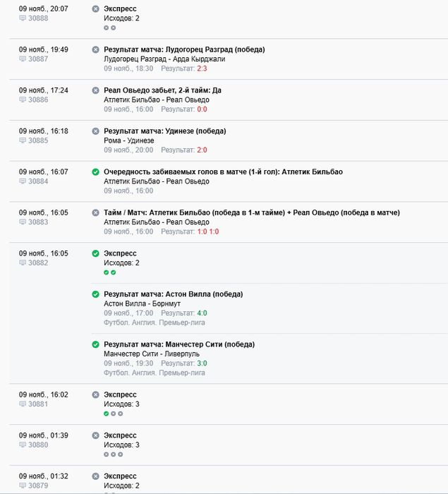Expand the Экспресс bet placed at 16:02
Image resolution: width=448 pixels, height=494 pixels.
click(x=120, y=394)
